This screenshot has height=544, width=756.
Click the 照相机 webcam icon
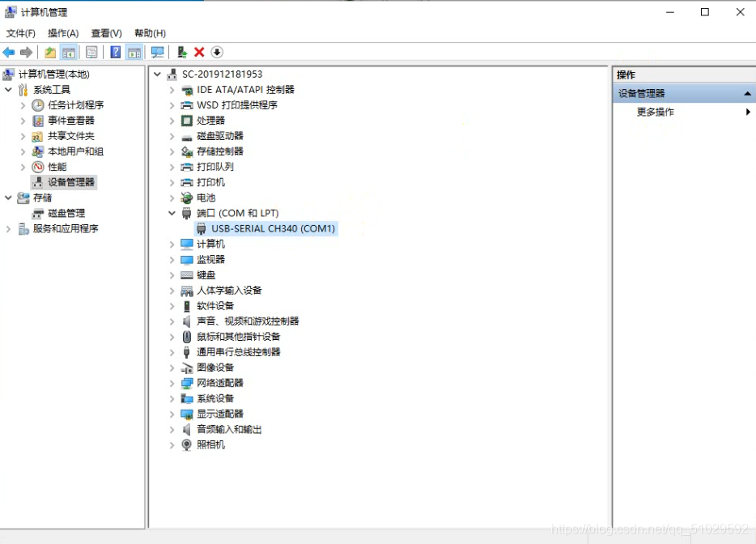(x=187, y=444)
